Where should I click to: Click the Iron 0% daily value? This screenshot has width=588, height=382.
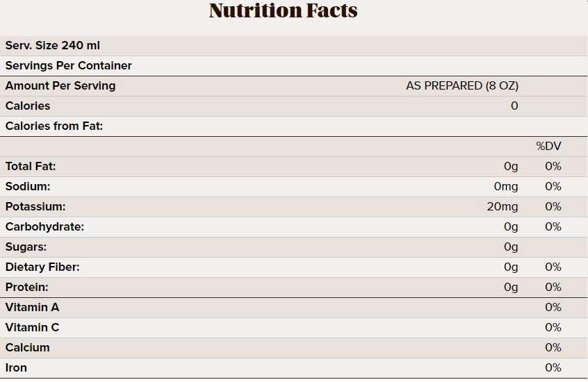click(x=553, y=368)
